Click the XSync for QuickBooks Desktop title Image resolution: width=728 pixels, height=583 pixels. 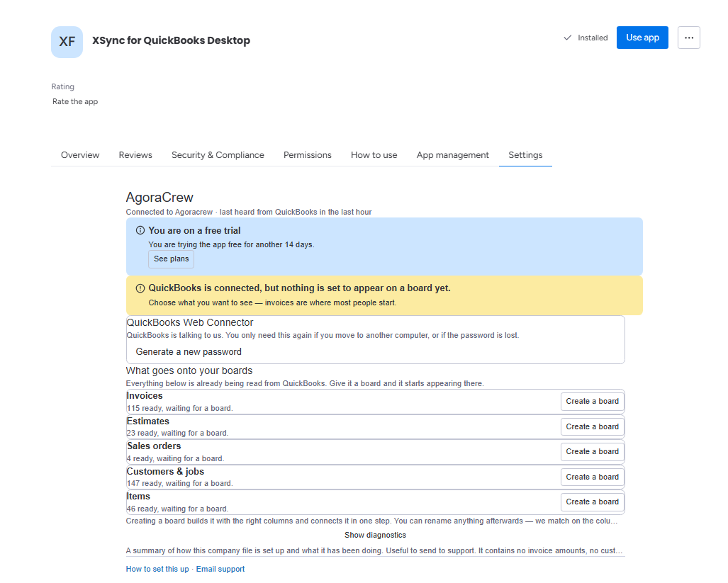click(x=171, y=41)
